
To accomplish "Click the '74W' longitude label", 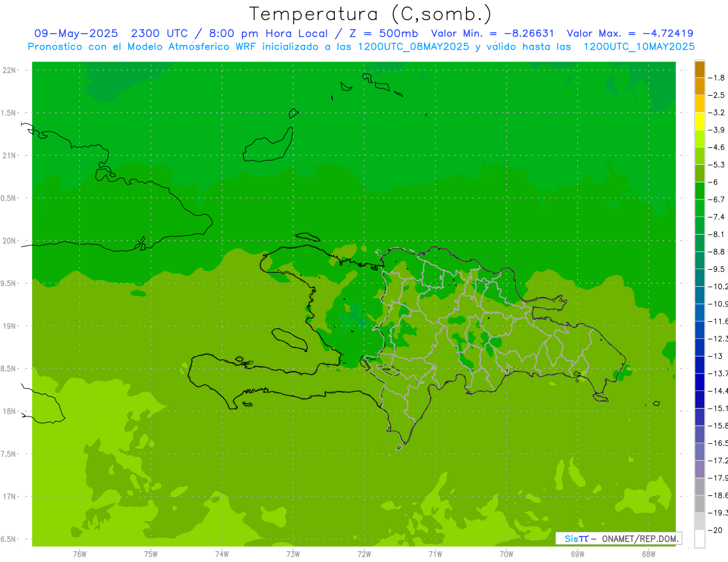I will (222, 554).
